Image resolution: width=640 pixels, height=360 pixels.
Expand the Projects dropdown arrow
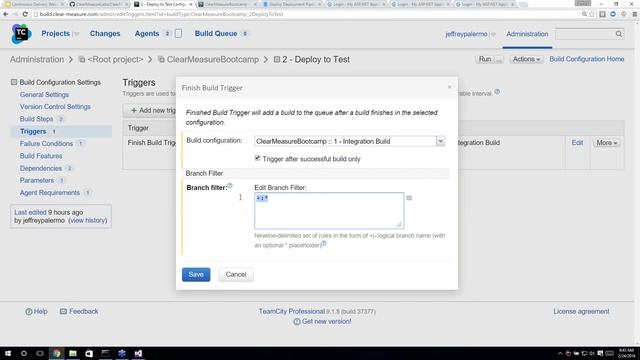[76, 34]
